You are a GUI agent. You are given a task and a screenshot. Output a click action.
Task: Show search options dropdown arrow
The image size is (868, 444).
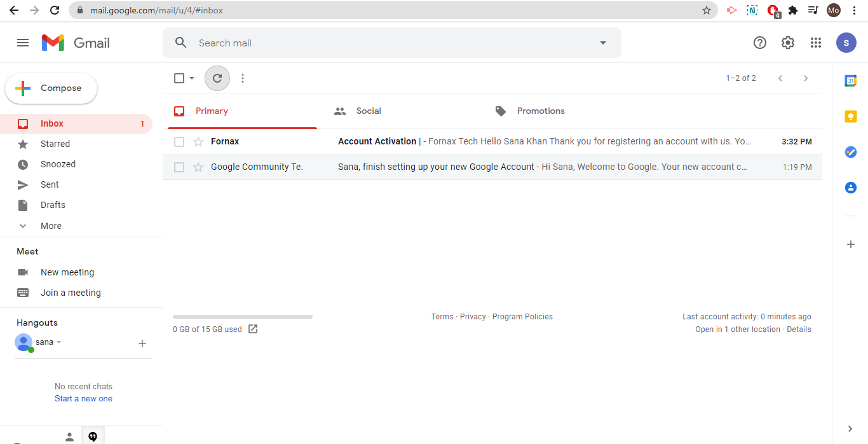603,43
